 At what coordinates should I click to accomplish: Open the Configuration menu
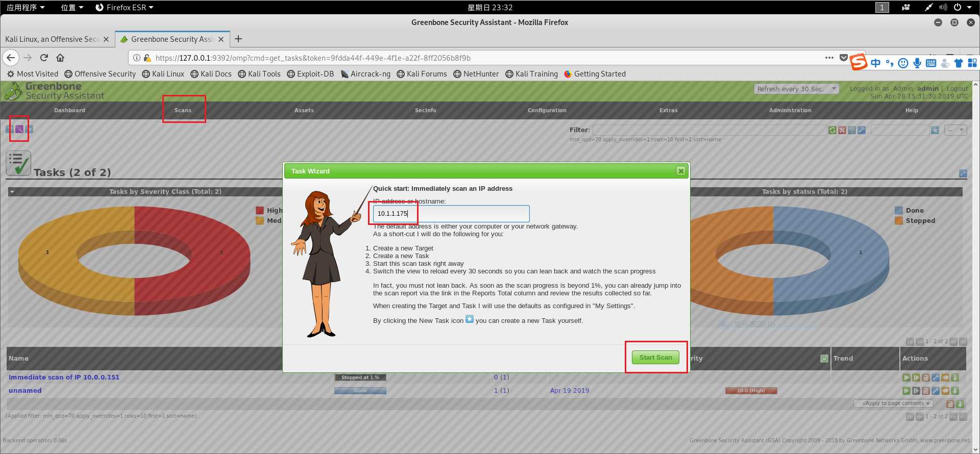tap(547, 110)
